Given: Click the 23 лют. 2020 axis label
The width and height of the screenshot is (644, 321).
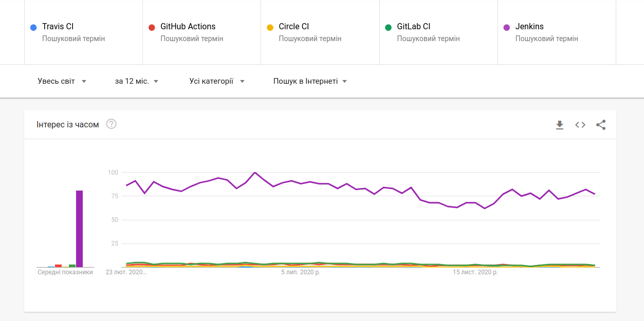Looking at the screenshot, I should coord(126,272).
